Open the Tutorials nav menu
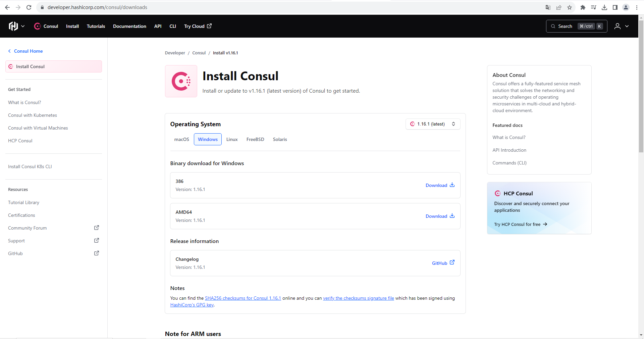Screen dimensions: 644x339 [96, 26]
